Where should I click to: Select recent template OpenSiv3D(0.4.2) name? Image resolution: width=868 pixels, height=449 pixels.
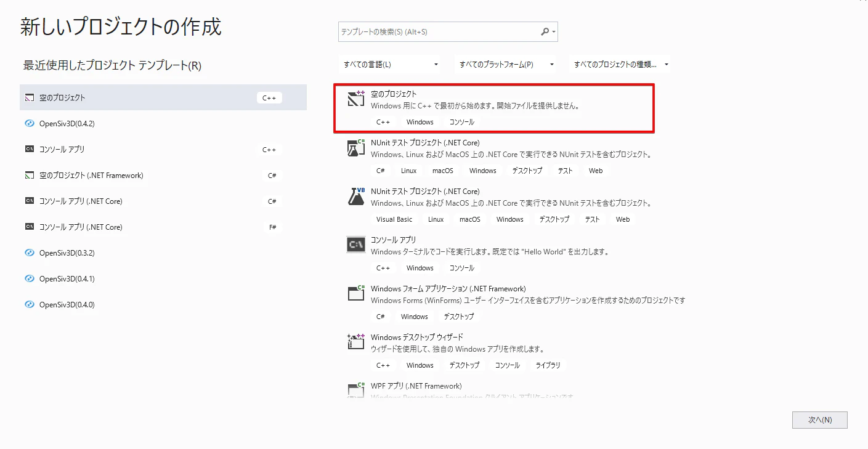pos(67,123)
